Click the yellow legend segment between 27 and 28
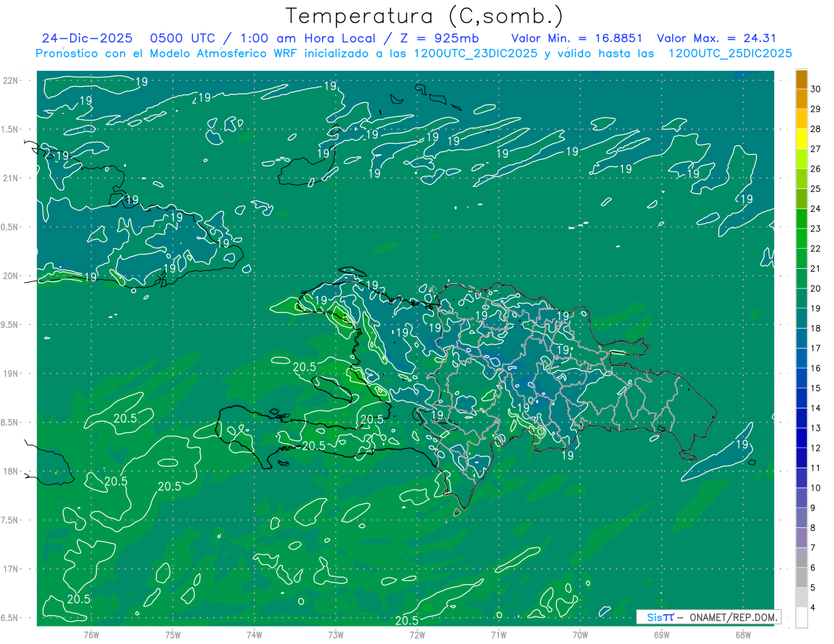 [x=801, y=139]
